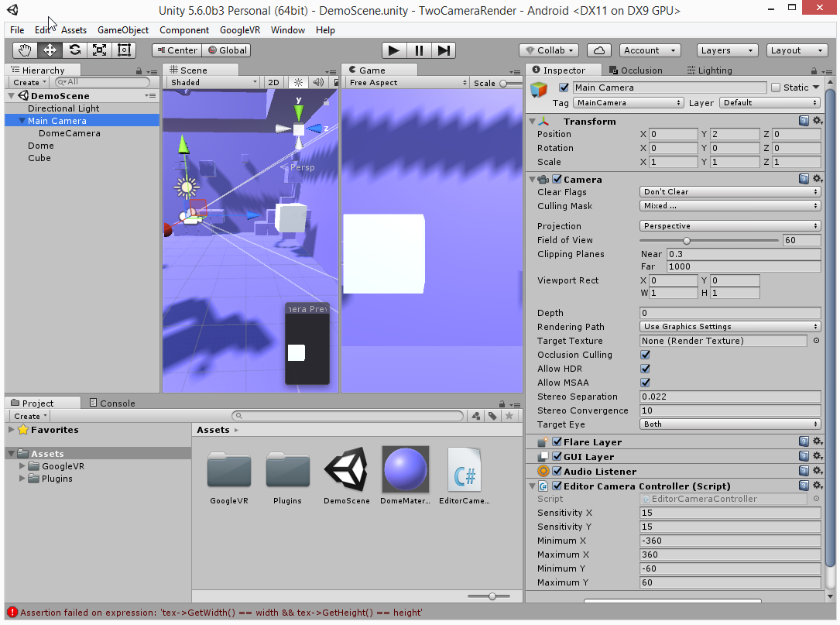Open Culling Mask dropdown
Image resolution: width=840 pixels, height=625 pixels.
729,206
